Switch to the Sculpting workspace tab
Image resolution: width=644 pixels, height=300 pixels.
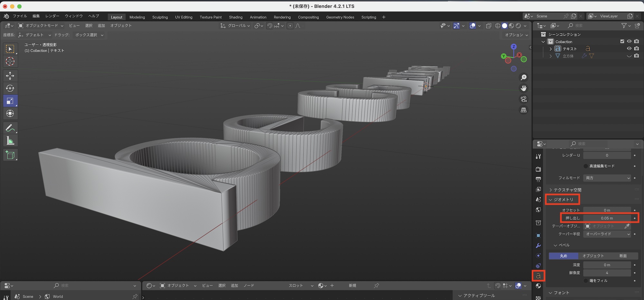pyautogui.click(x=160, y=17)
